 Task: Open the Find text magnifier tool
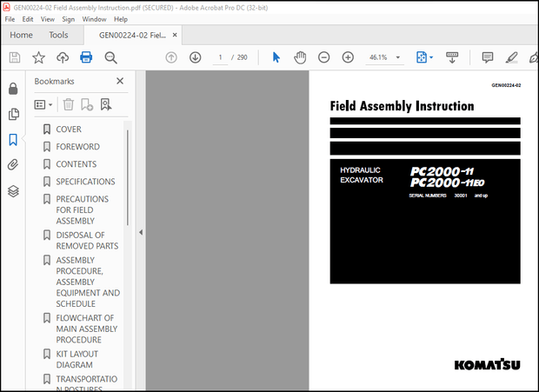pyautogui.click(x=110, y=57)
